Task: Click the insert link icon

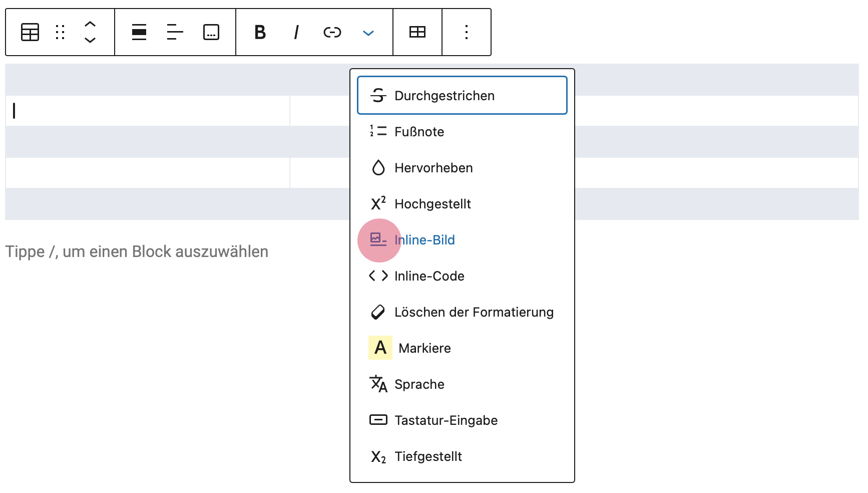Action: [332, 33]
